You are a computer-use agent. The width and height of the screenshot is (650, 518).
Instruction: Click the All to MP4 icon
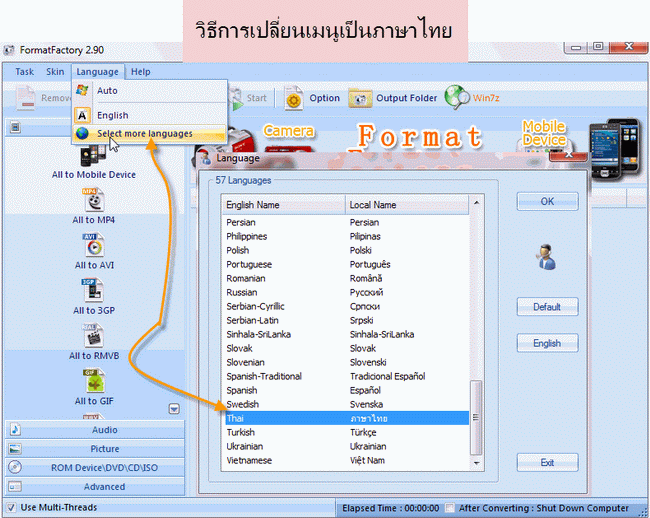(94, 201)
